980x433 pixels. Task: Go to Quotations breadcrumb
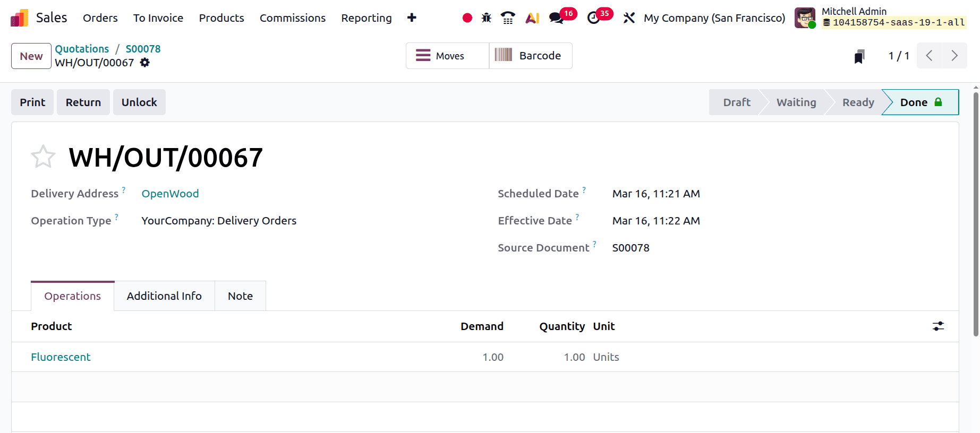(82, 49)
